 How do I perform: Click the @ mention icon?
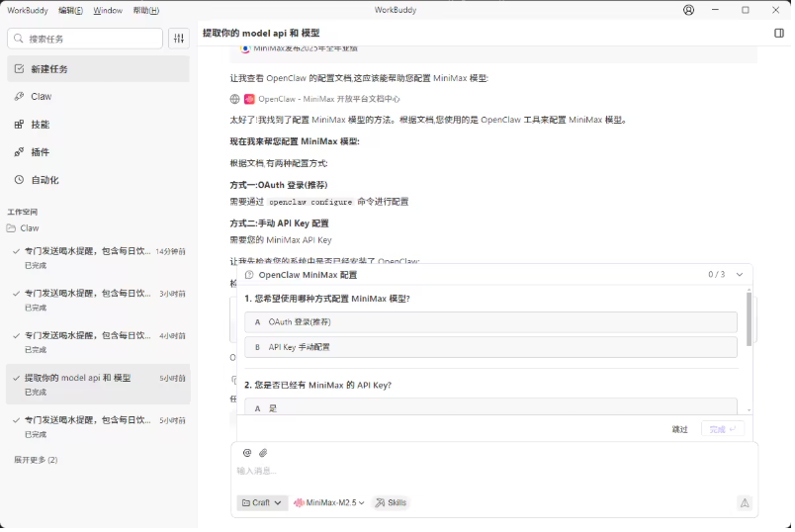(x=247, y=453)
